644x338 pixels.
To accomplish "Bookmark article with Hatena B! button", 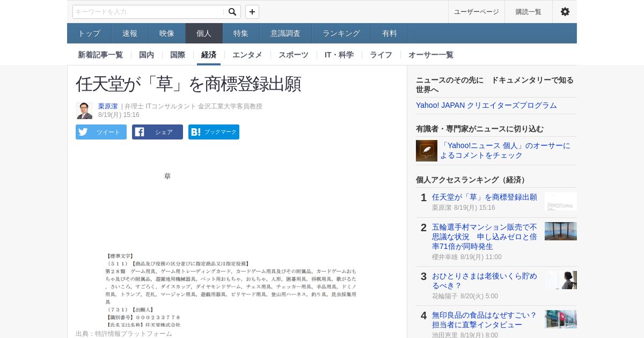I will pos(214,132).
